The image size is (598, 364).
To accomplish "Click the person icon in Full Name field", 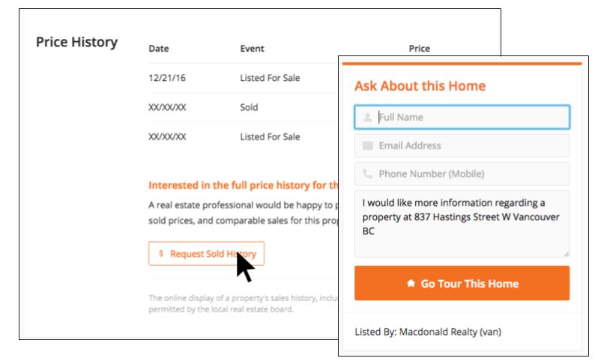I will coord(367,117).
